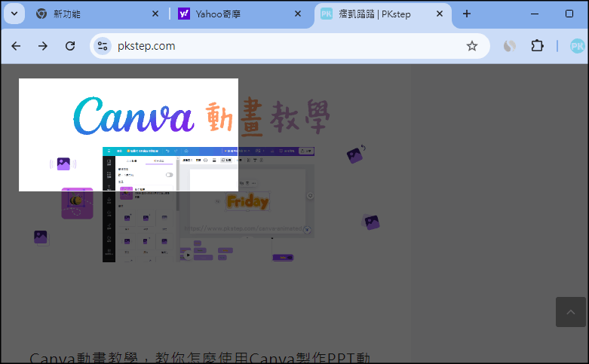Reload the pkstep.com page
This screenshot has width=589, height=364.
pyautogui.click(x=70, y=46)
